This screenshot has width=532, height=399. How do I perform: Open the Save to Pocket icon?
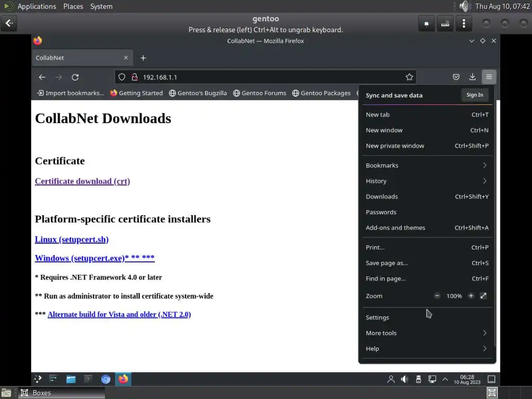coord(456,77)
